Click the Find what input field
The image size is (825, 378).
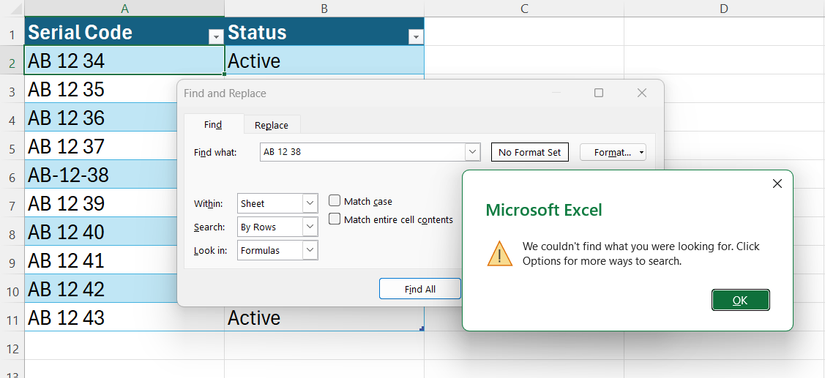[363, 153]
